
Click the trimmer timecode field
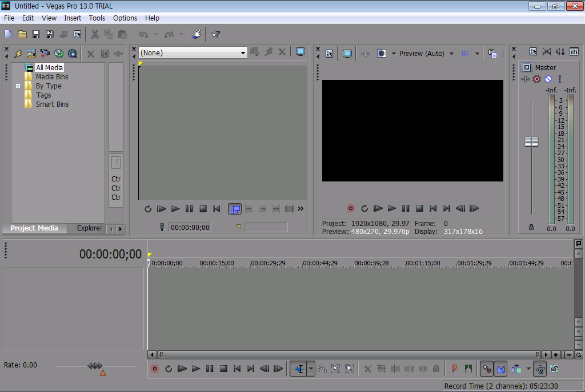190,227
